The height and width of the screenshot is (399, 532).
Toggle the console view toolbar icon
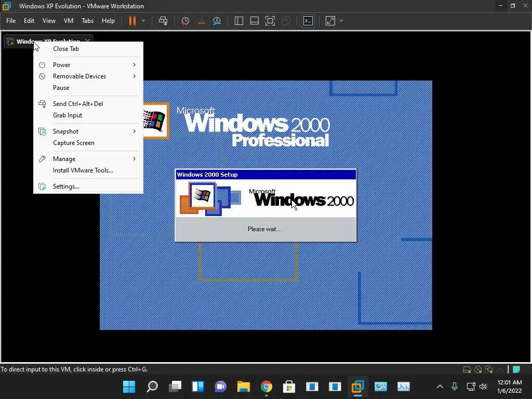tap(308, 21)
